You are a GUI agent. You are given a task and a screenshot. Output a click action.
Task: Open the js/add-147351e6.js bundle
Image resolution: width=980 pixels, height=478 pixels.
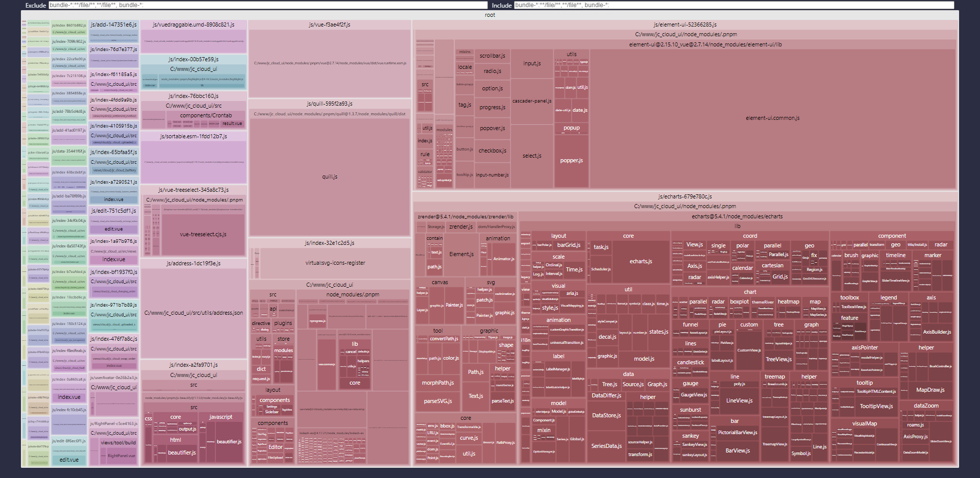tap(114, 24)
